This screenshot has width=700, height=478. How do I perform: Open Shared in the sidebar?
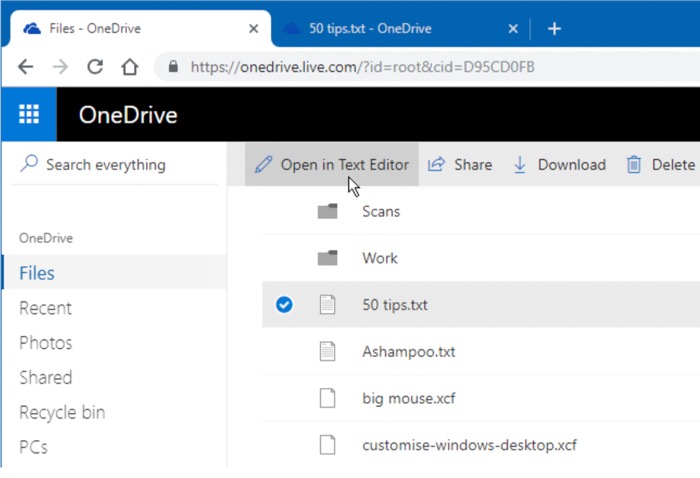point(46,378)
